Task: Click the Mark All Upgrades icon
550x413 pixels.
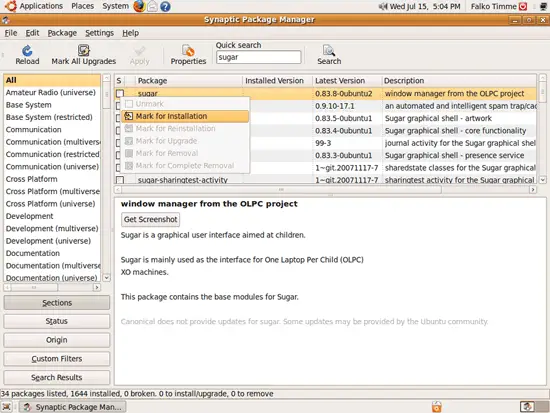Action: click(83, 51)
